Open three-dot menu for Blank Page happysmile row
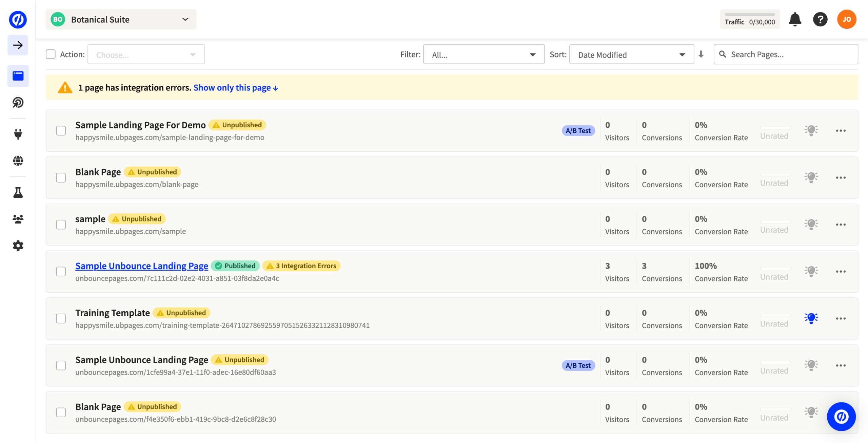 [841, 177]
